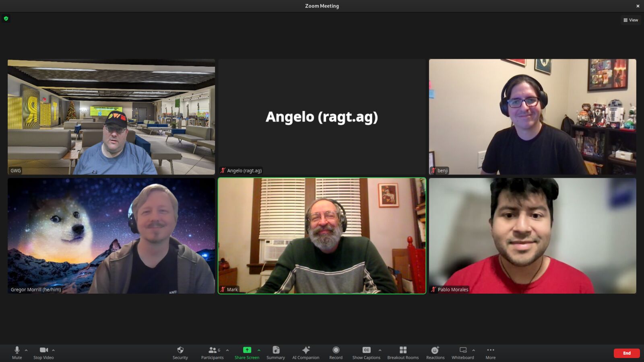
Task: Select Pablo Morales' video tile
Action: click(x=533, y=236)
